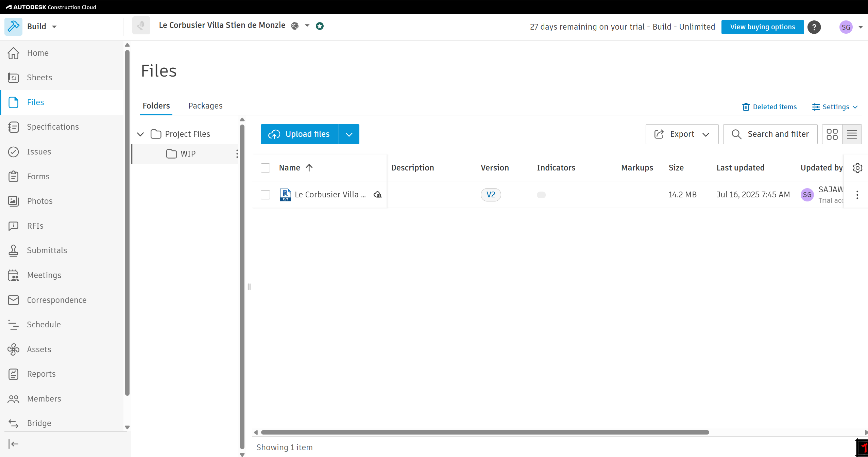Collapse the left navigation sidebar
Viewport: 868px width, 457px height.
(13, 444)
